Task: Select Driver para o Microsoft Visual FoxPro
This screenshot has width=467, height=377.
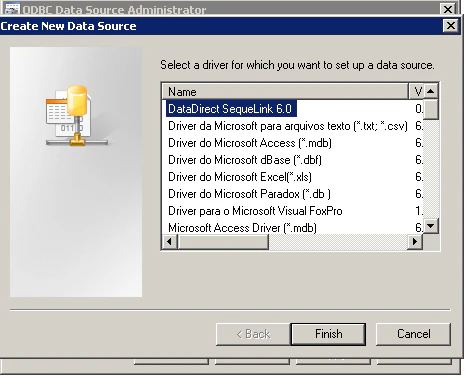Action: 255,211
